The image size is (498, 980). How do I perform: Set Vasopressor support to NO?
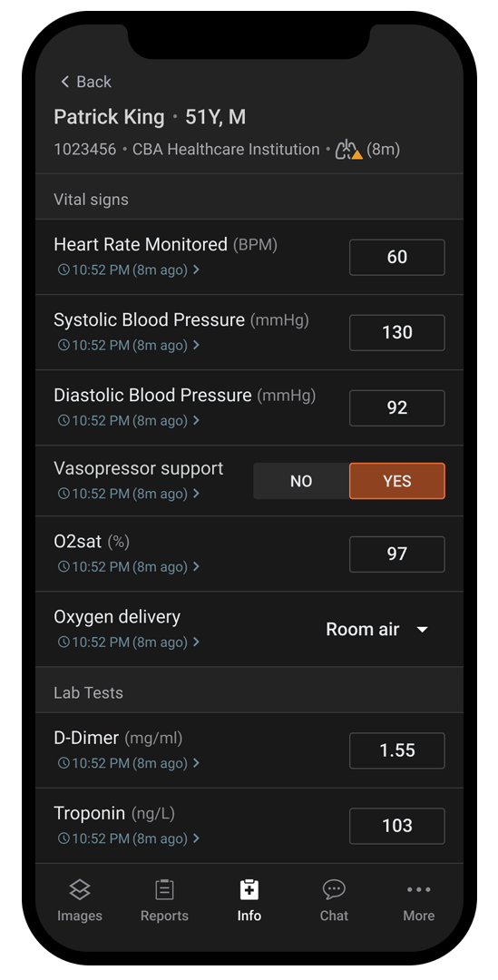pos(301,481)
